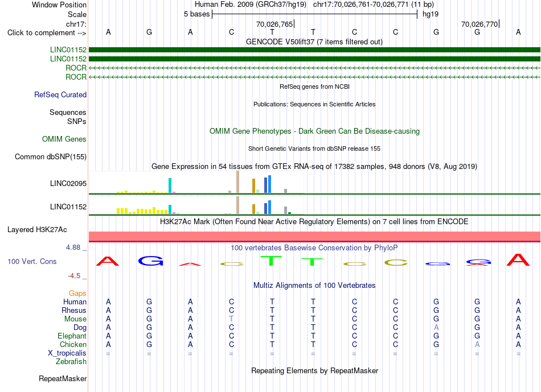The width and height of the screenshot is (541, 392).
Task: Click the 4.88 PhyloP upper scale value
Action: click(x=73, y=247)
